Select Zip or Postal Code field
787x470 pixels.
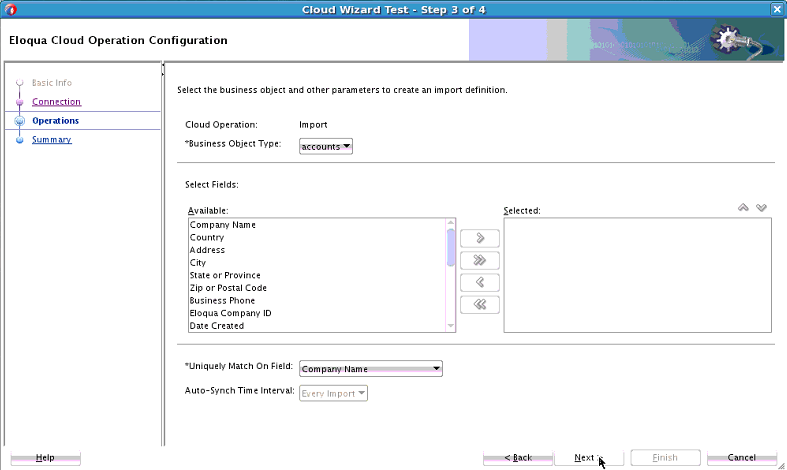pos(317,288)
